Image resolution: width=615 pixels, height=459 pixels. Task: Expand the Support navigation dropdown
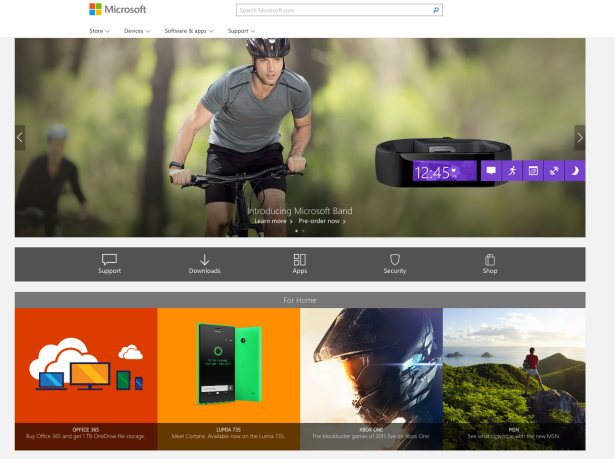click(x=241, y=31)
